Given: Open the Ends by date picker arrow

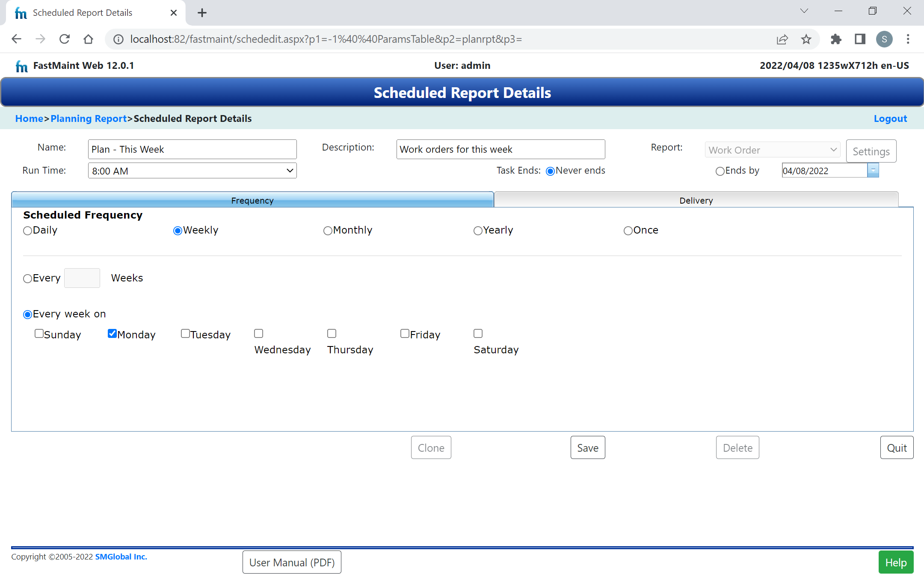Looking at the screenshot, I should (x=873, y=170).
